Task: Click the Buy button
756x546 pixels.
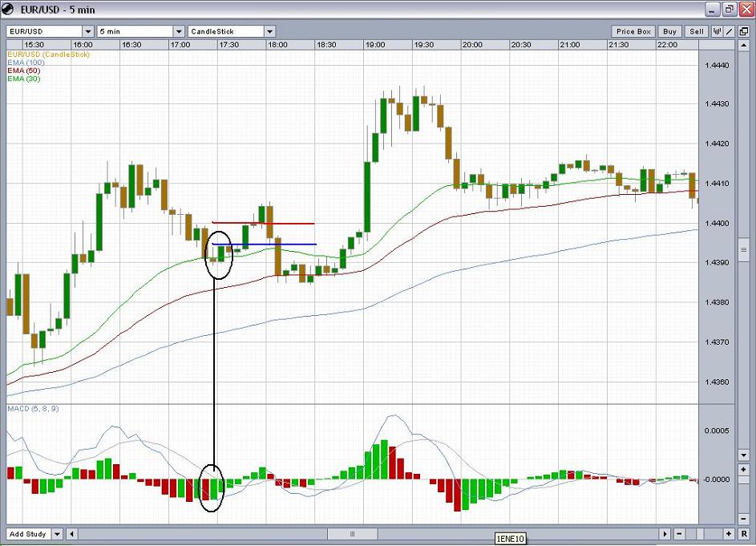Action: click(x=669, y=31)
